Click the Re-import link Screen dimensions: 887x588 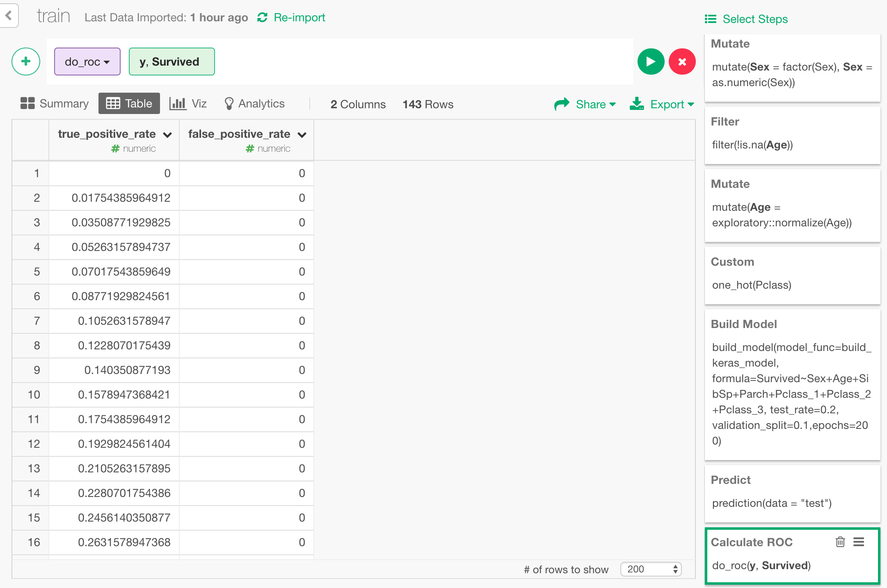(x=299, y=17)
